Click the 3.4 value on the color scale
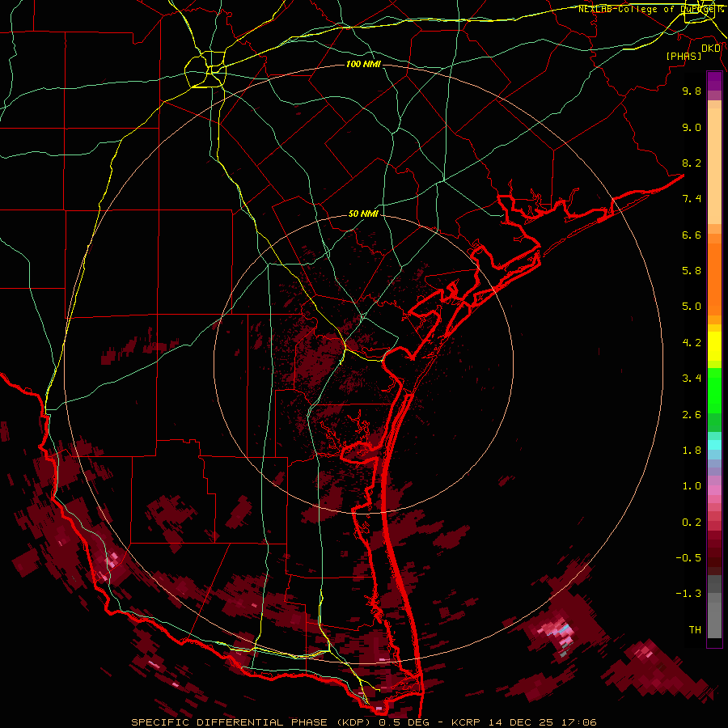The width and height of the screenshot is (728, 728). coord(692,379)
